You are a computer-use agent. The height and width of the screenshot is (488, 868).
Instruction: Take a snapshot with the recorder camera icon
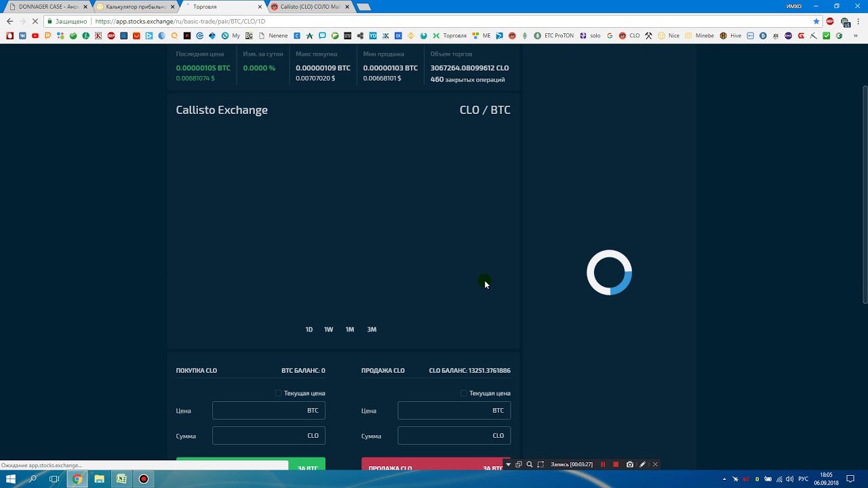[630, 464]
